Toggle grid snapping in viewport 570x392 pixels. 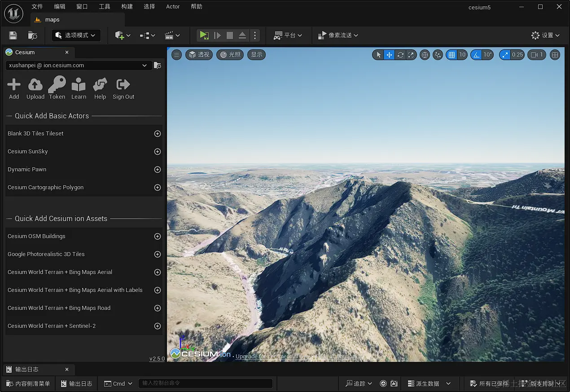[452, 55]
